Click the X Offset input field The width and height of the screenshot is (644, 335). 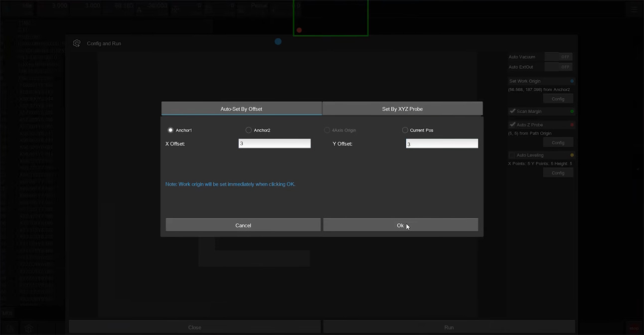(x=274, y=144)
